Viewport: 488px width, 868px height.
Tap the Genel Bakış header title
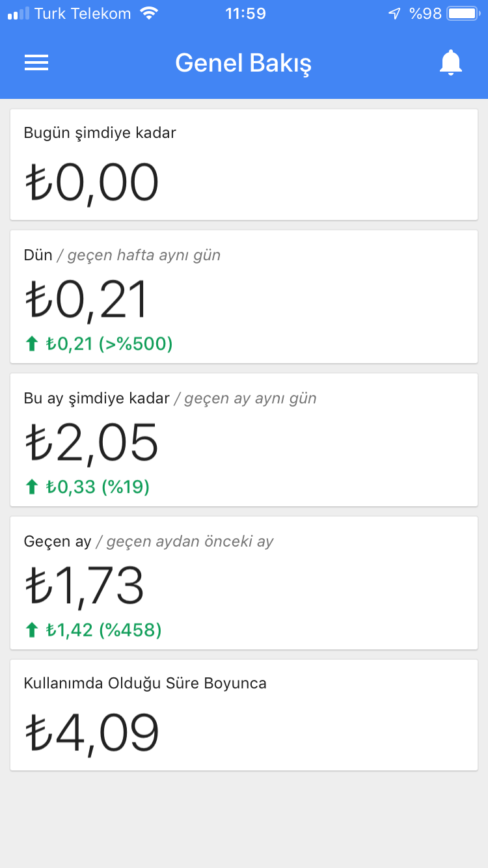pyautogui.click(x=243, y=63)
